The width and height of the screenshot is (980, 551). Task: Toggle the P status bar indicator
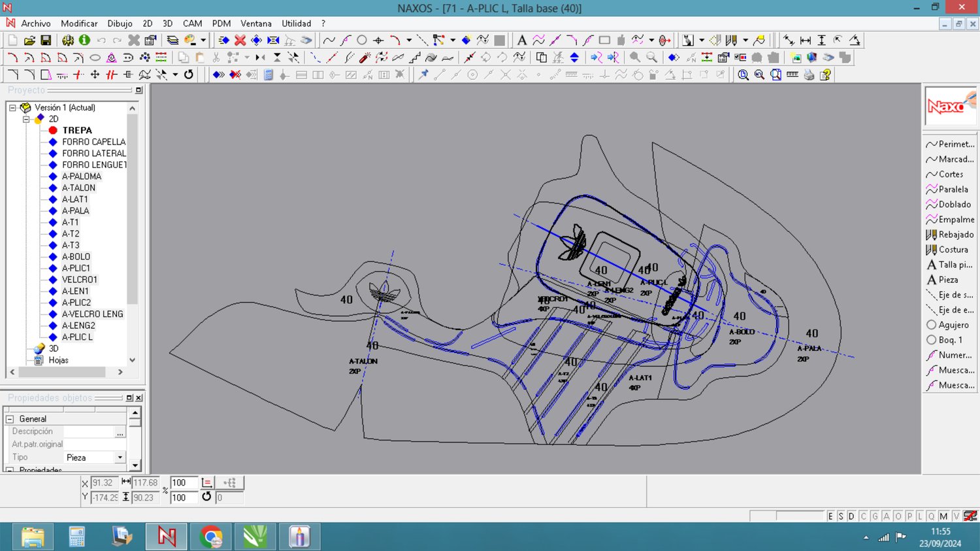click(909, 516)
